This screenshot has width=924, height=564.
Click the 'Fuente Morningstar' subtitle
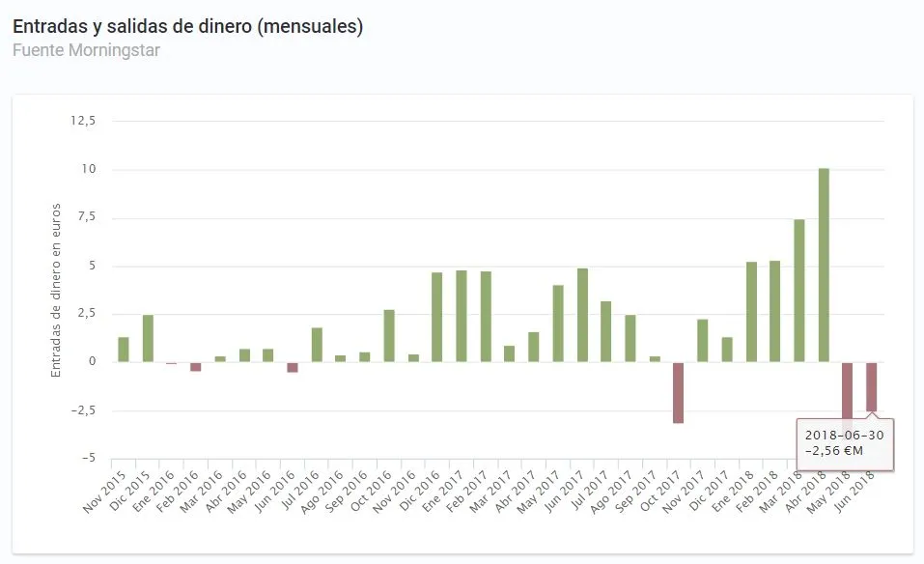pos(86,50)
